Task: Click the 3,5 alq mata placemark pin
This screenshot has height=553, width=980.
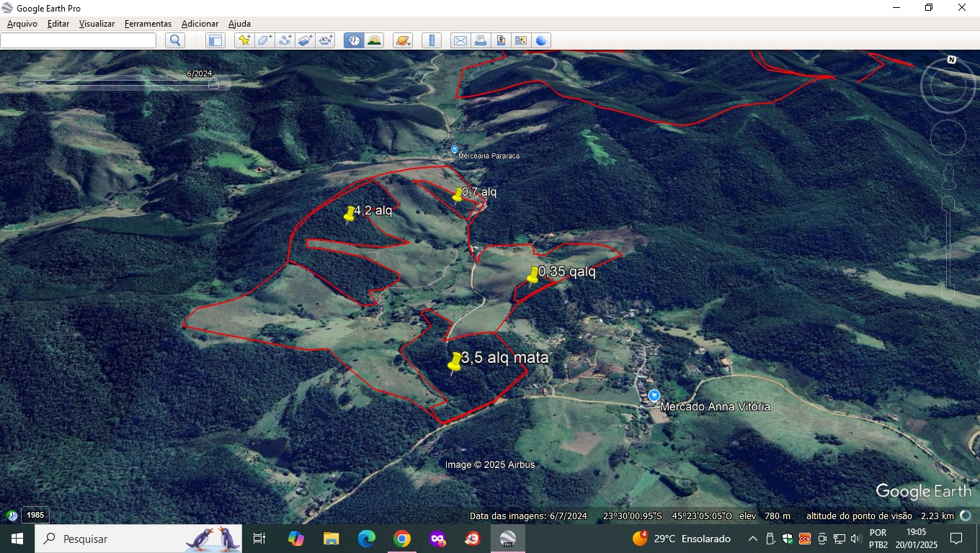Action: [455, 362]
